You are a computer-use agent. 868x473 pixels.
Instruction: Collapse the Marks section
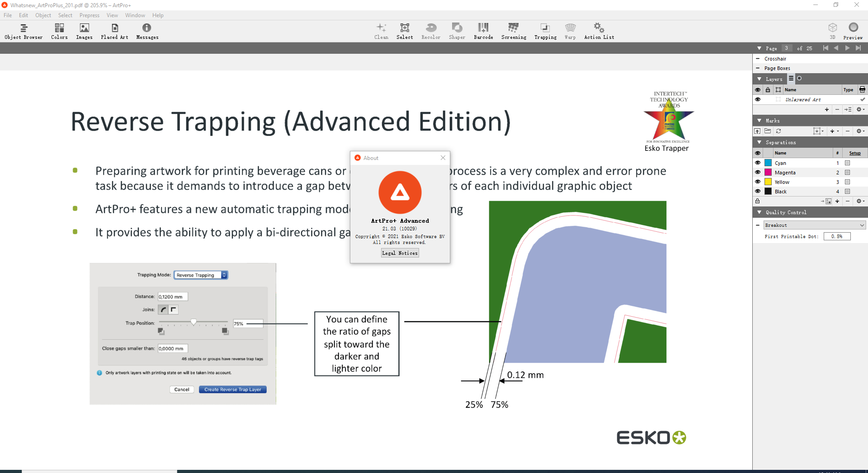click(759, 121)
